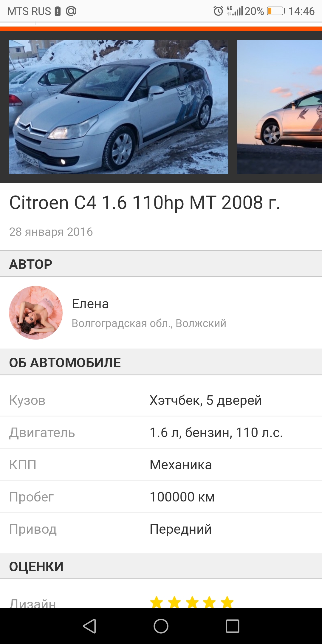Tap the ОЦЕНКИ section header
This screenshot has width=322, height=644.
(x=161, y=566)
